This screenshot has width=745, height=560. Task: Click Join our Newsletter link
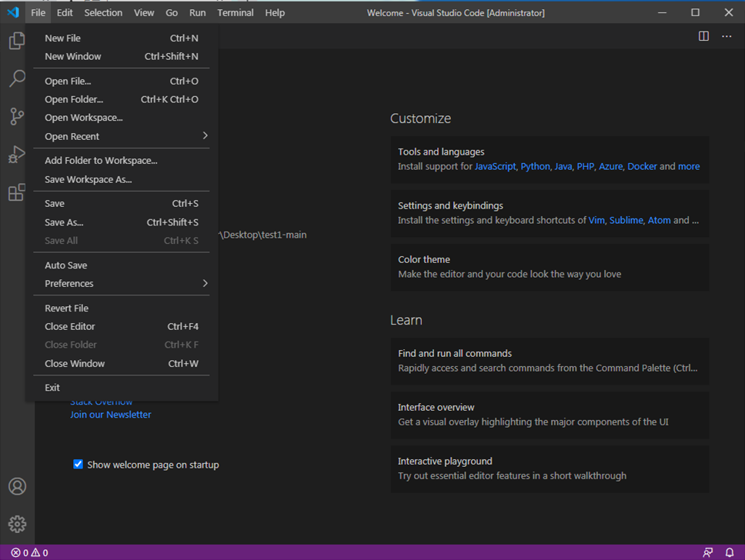click(x=110, y=415)
